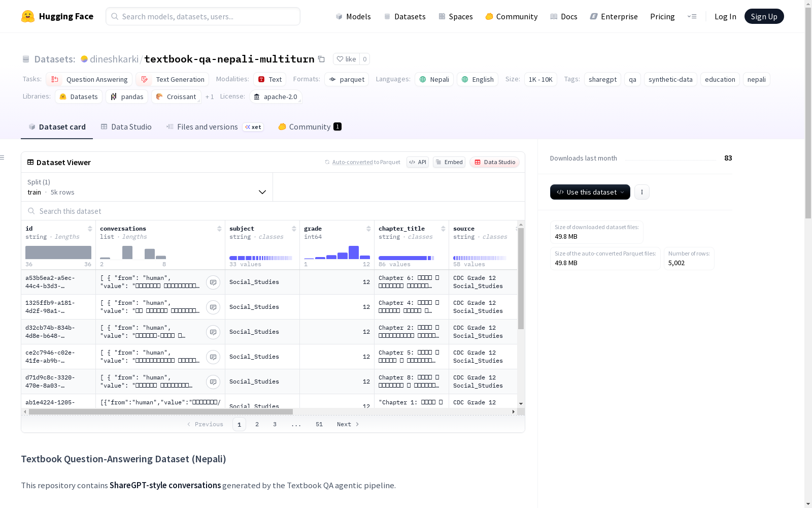The height and width of the screenshot is (508, 812).
Task: Focus the Search this dataset field
Action: pyautogui.click(x=273, y=211)
